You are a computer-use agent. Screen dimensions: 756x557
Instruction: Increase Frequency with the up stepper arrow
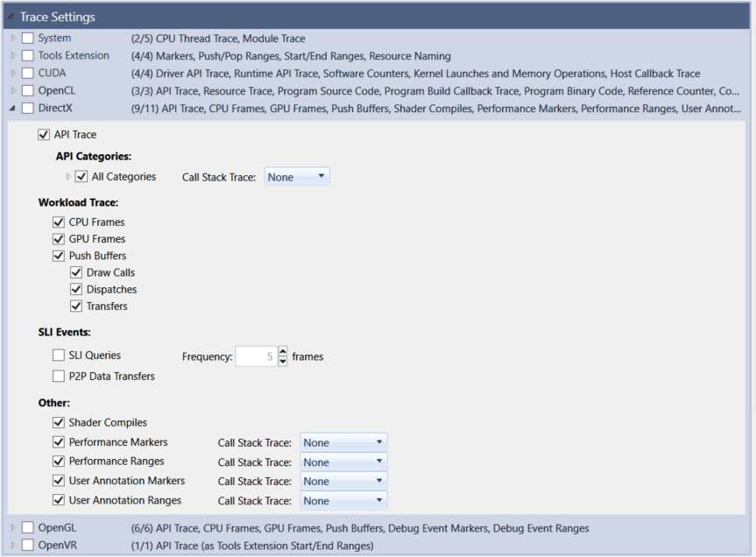(283, 351)
